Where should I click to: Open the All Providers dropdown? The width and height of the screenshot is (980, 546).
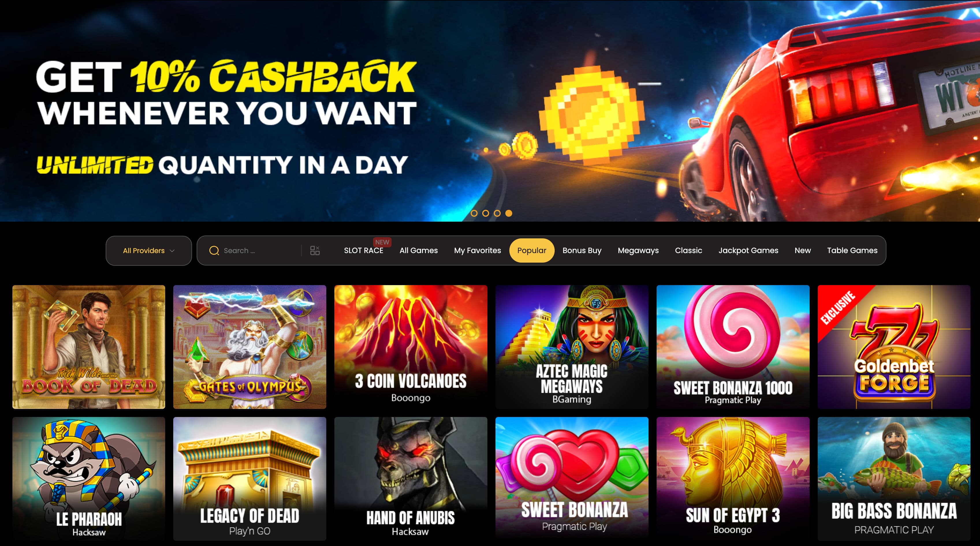click(149, 250)
